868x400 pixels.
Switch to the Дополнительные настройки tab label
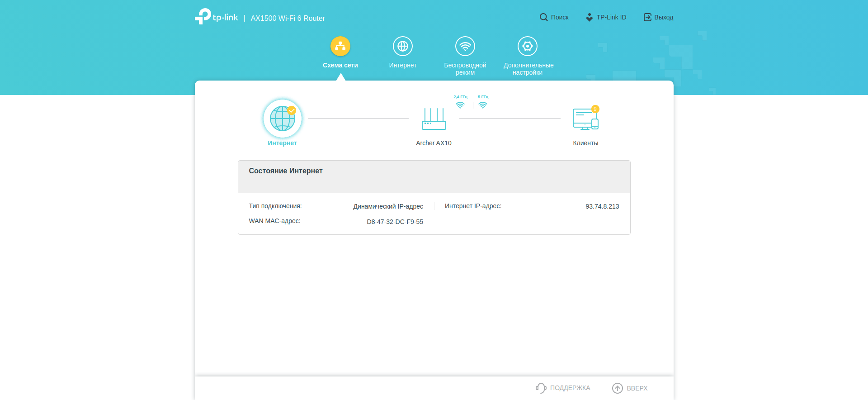coord(528,69)
